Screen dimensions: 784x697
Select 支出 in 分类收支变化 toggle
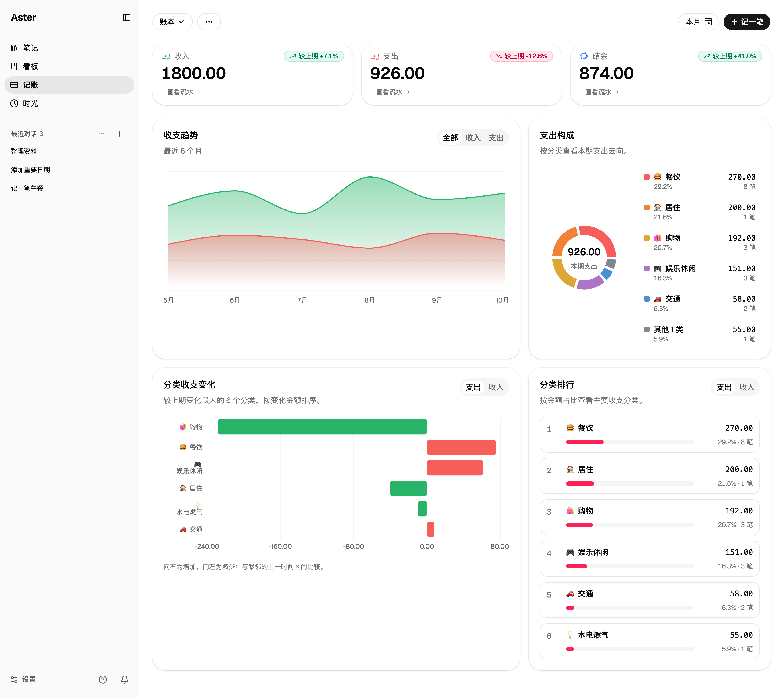click(473, 388)
